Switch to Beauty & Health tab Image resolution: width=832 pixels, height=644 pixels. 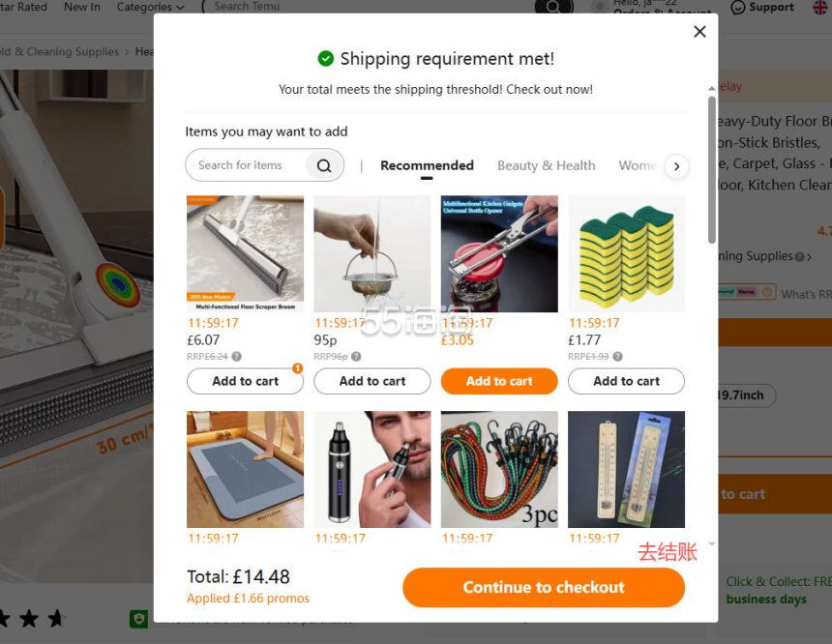pyautogui.click(x=546, y=165)
